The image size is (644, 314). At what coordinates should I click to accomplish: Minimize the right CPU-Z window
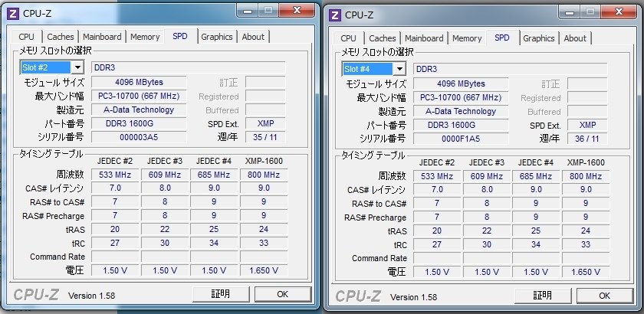[570, 12]
